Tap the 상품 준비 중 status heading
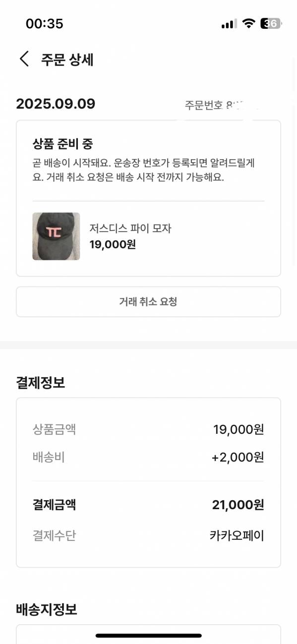Viewport: 297px width, 644px height. (62, 144)
